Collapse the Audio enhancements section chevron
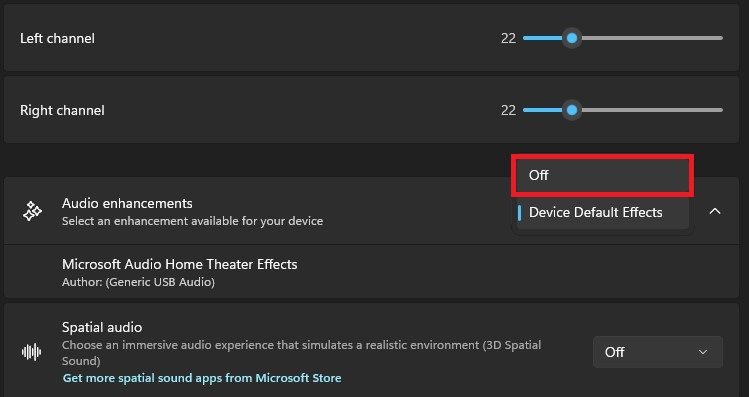Screen dimensions: 749x397 [x=715, y=211]
